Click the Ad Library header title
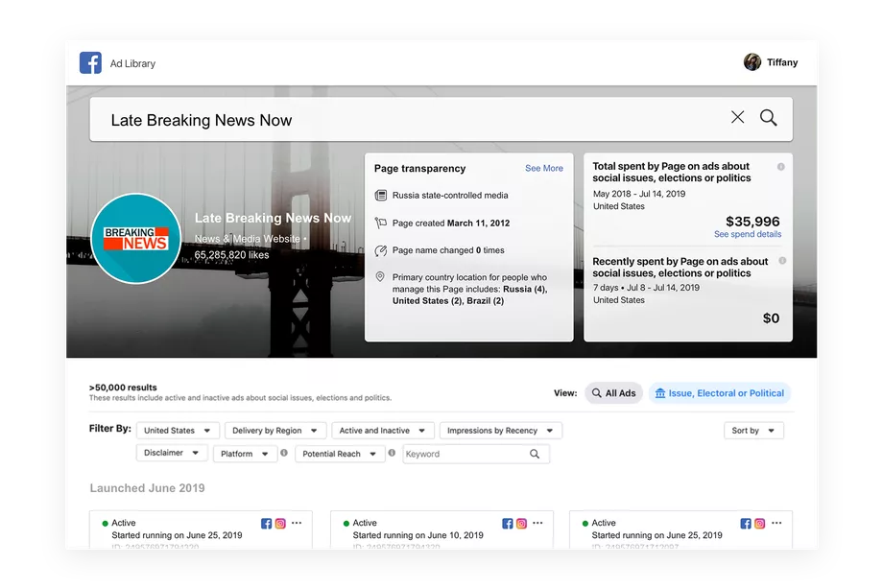Image resolution: width=883 pixels, height=588 pixels. pos(132,63)
